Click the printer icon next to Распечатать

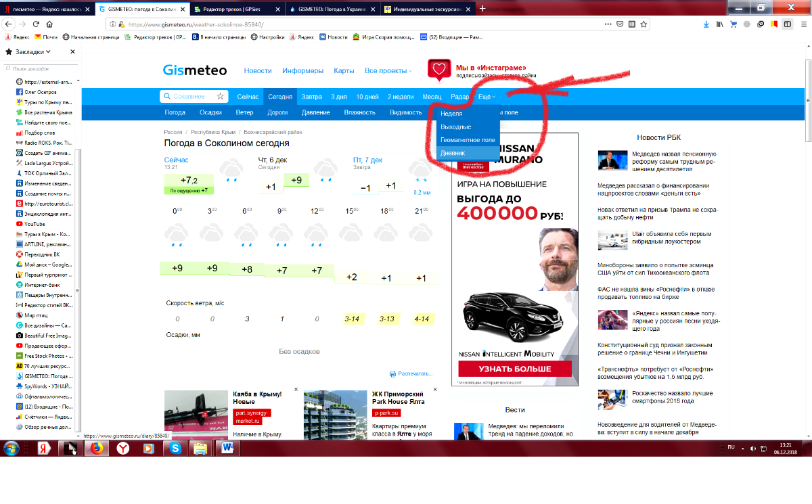[392, 374]
